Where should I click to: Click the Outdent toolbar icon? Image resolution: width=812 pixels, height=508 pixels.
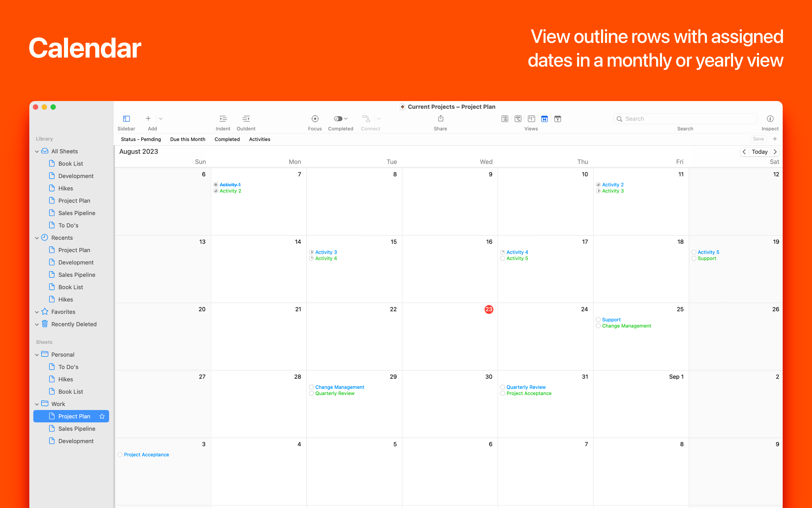(246, 119)
